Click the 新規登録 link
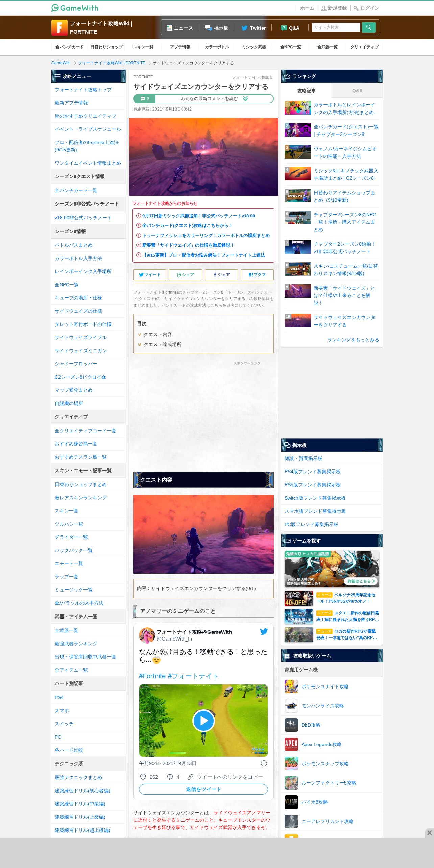 334,8
